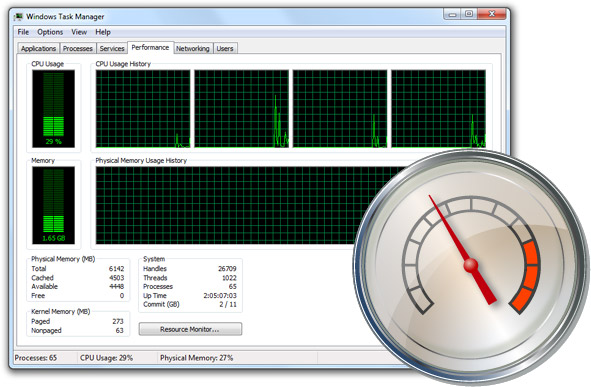Screen dimensions: 591x387
Task: Click the Memory 1.65 GB meter
Action: click(54, 205)
